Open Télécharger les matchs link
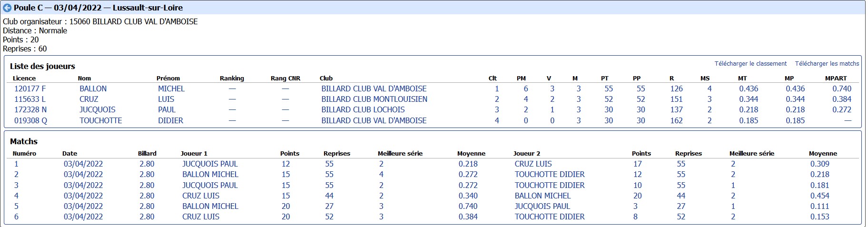868x227 pixels. tap(827, 64)
